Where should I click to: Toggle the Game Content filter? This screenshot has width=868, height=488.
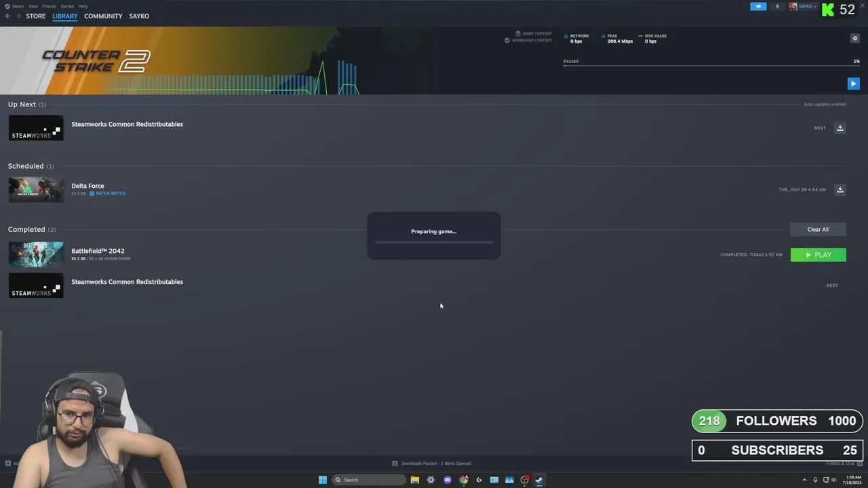coord(534,33)
